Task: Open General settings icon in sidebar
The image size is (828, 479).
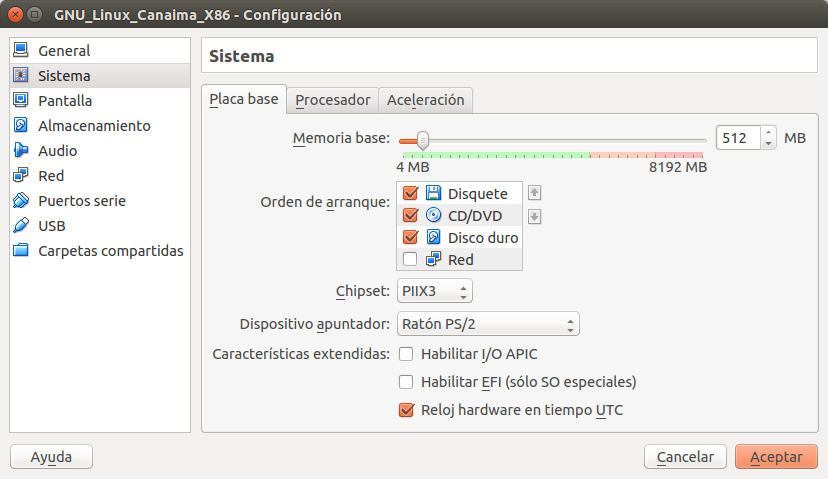Action: tap(20, 51)
